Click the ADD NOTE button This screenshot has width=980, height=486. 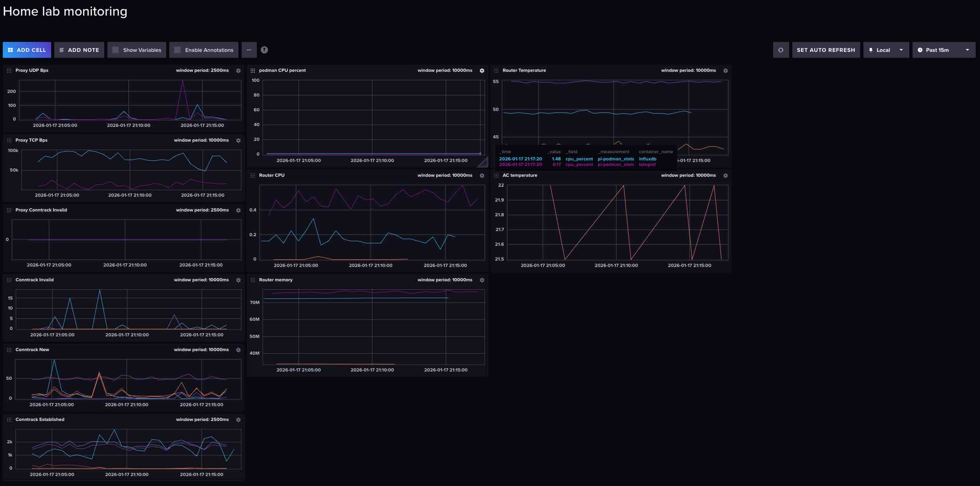click(79, 50)
